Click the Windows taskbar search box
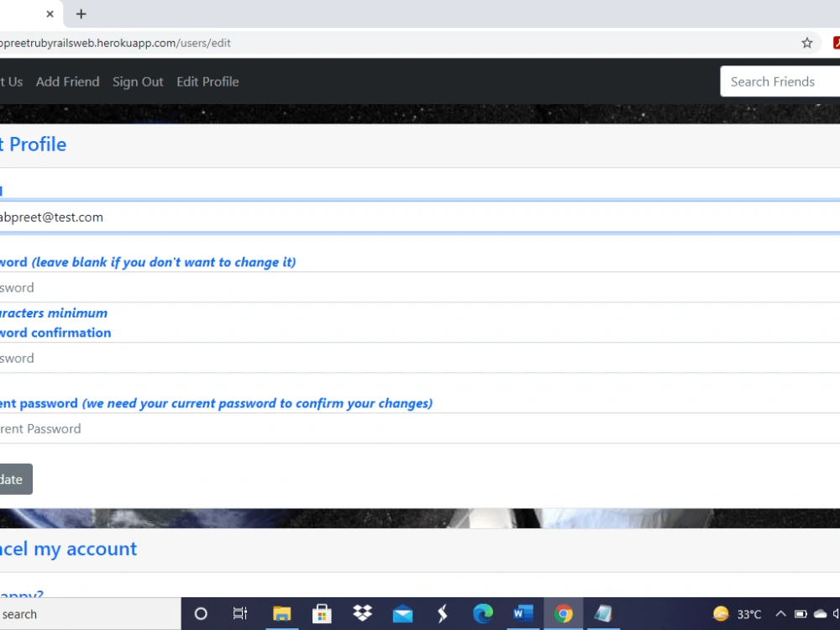Viewport: 840px width, 630px height. click(90, 614)
